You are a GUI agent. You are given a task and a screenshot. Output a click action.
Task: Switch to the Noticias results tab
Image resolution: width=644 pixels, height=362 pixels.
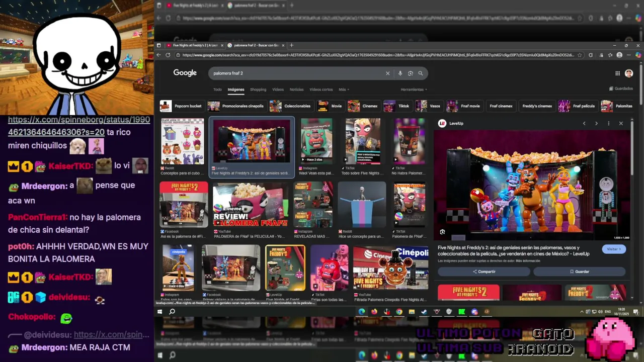coord(296,89)
